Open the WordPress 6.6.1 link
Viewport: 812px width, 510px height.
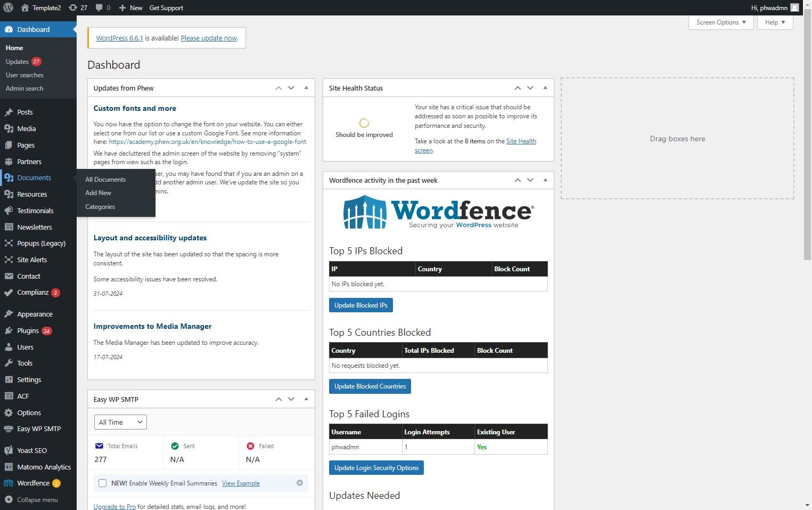tap(119, 38)
